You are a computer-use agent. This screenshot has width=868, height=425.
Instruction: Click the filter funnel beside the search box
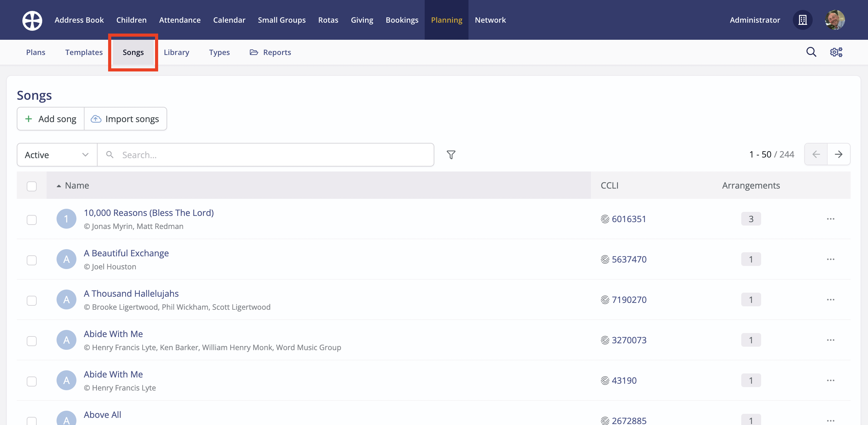pyautogui.click(x=451, y=155)
